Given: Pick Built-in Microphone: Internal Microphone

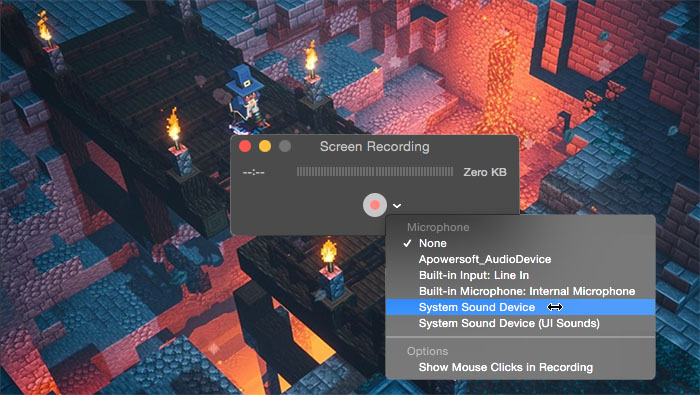Looking at the screenshot, I should click(x=521, y=291).
